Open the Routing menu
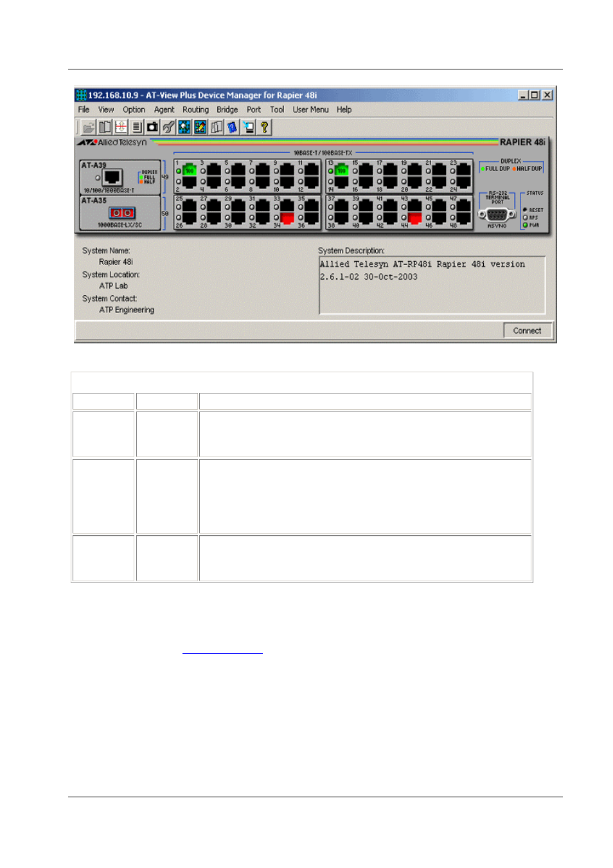The image size is (613, 868). 195,110
